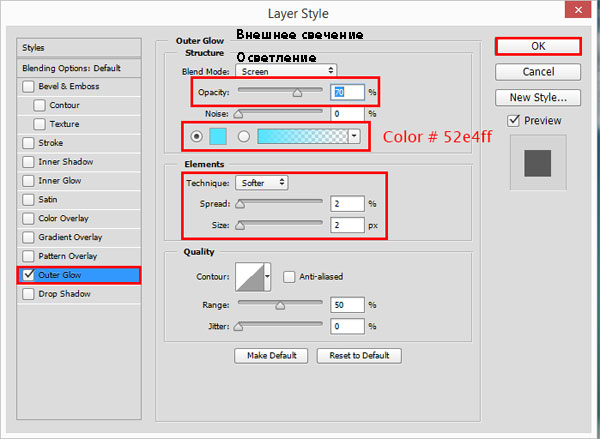Viewport: 600px width, 439px height.
Task: Open the Blend Mode Screen dropdown
Action: coord(286,71)
